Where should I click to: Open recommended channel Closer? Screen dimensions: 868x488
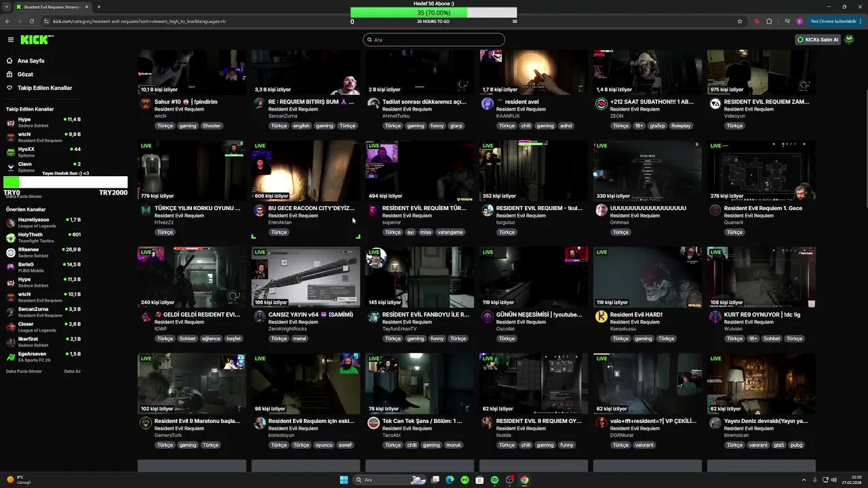[43, 327]
